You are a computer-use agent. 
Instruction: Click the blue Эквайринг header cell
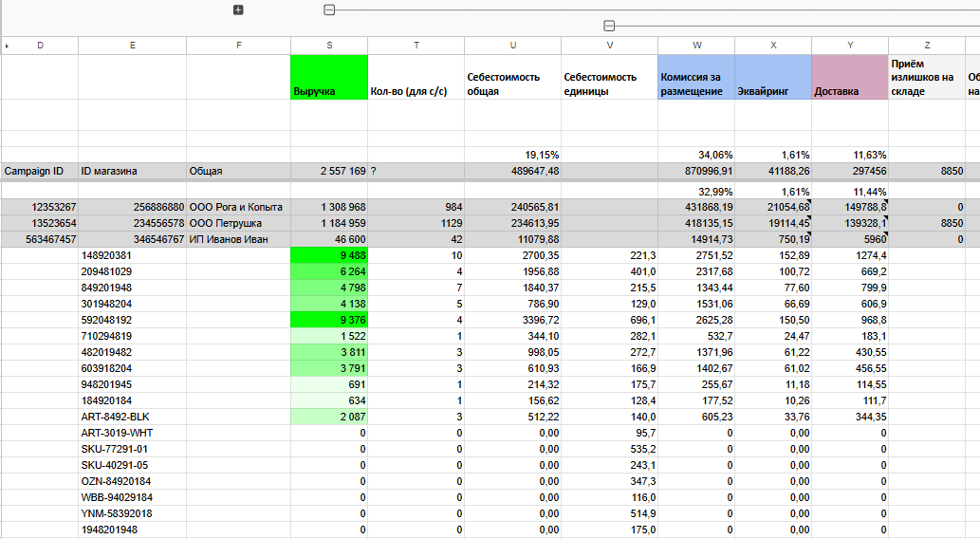tap(774, 77)
